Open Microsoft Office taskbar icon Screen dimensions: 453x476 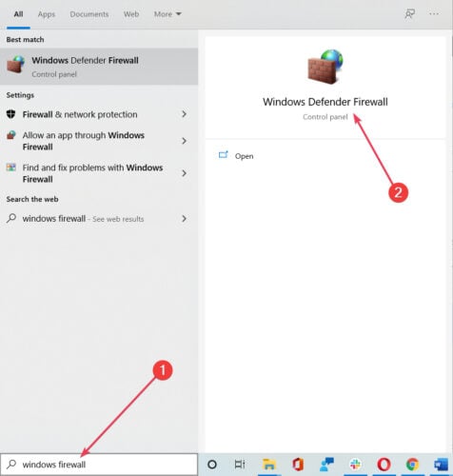click(298, 465)
